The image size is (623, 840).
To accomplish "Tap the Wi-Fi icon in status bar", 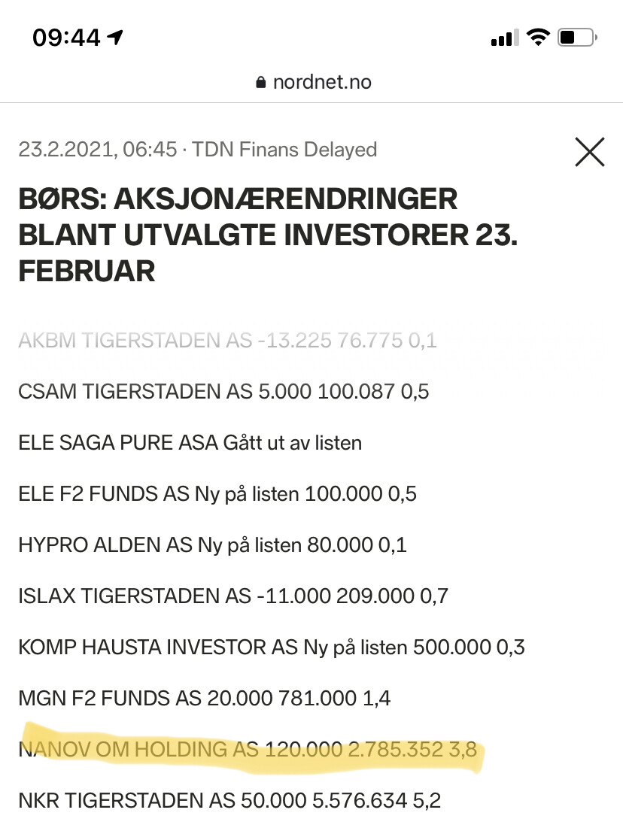I will pyautogui.click(x=538, y=37).
